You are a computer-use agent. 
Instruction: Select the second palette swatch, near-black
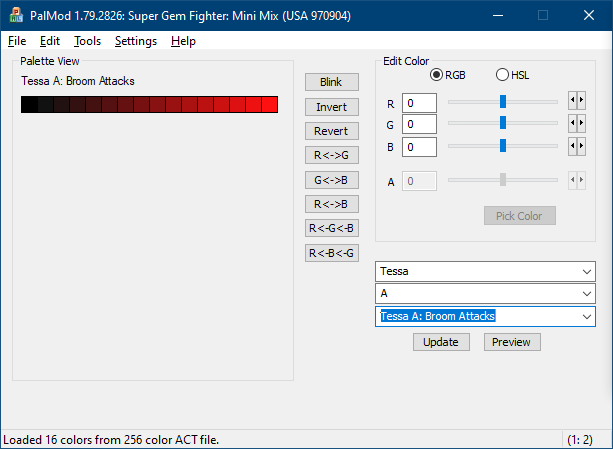(45, 105)
